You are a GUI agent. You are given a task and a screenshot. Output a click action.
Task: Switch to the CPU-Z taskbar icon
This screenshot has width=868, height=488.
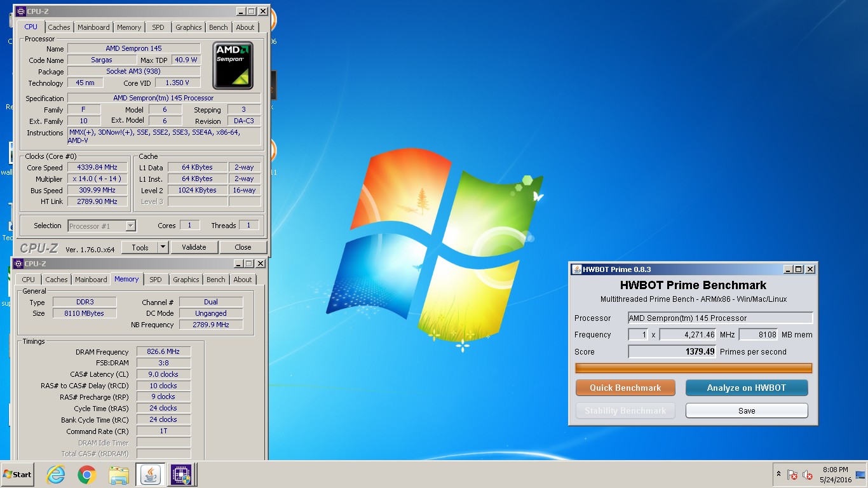pos(180,475)
